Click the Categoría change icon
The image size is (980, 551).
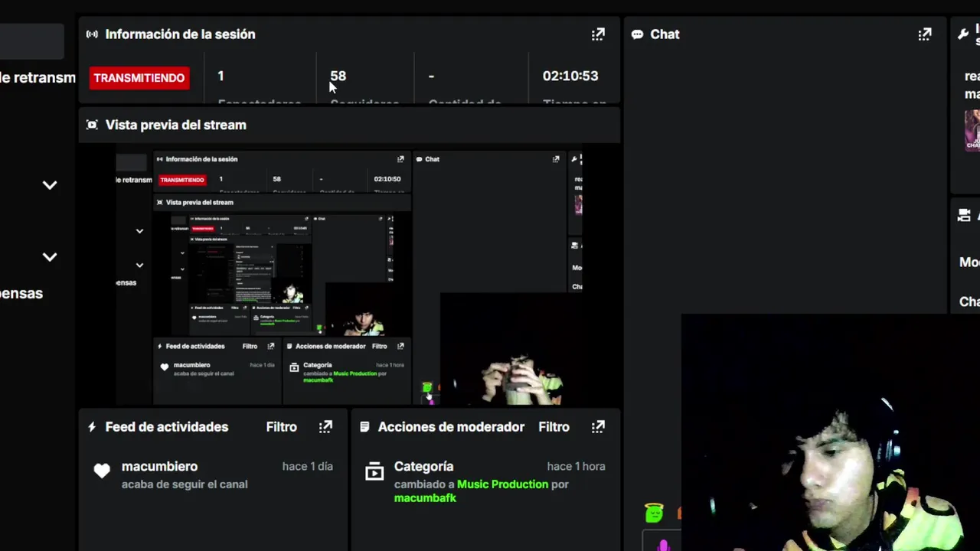point(374,471)
